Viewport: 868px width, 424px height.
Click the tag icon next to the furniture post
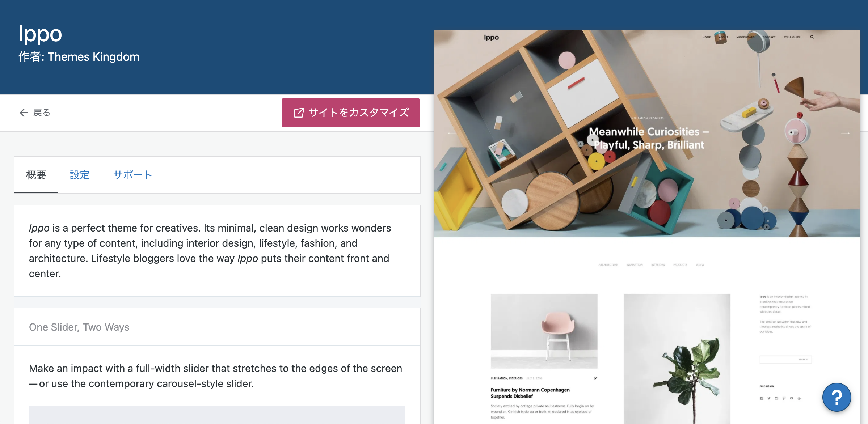pyautogui.click(x=596, y=377)
